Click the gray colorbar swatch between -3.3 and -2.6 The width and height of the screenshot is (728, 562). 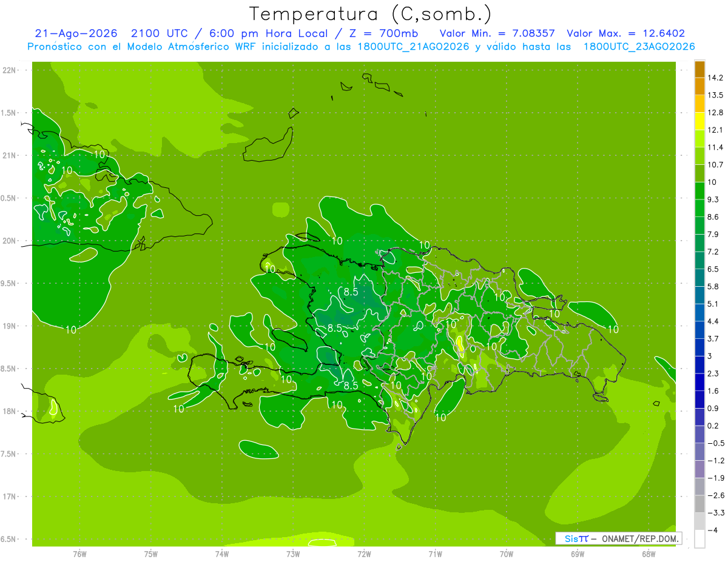click(x=699, y=504)
